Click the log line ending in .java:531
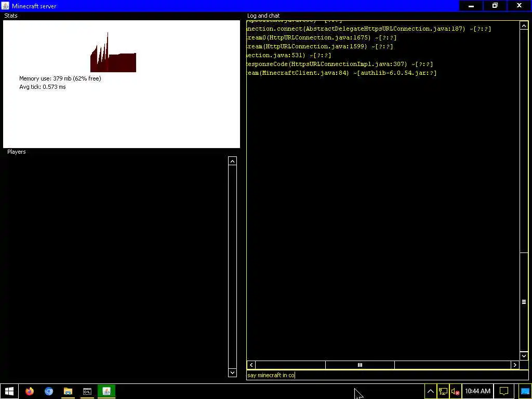The height and width of the screenshot is (399, 532). click(289, 55)
